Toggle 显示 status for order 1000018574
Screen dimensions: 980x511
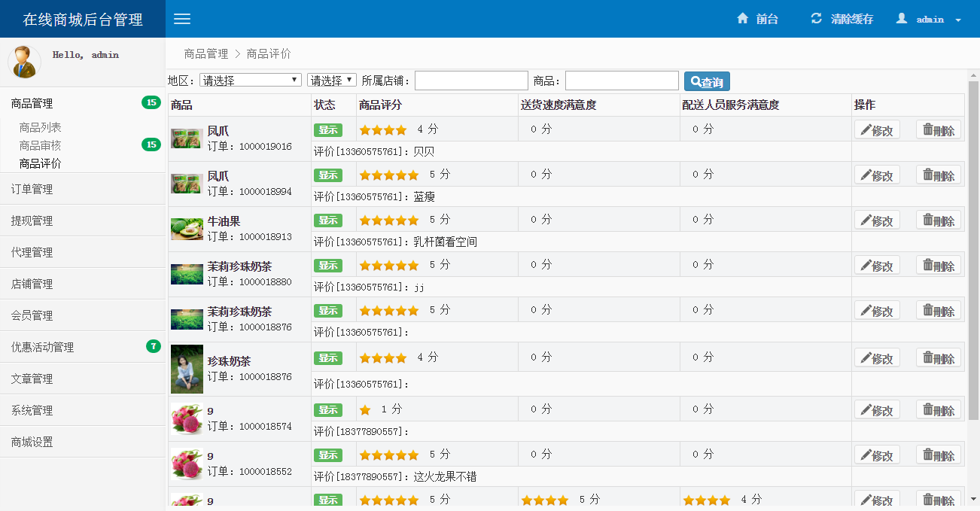pos(328,410)
